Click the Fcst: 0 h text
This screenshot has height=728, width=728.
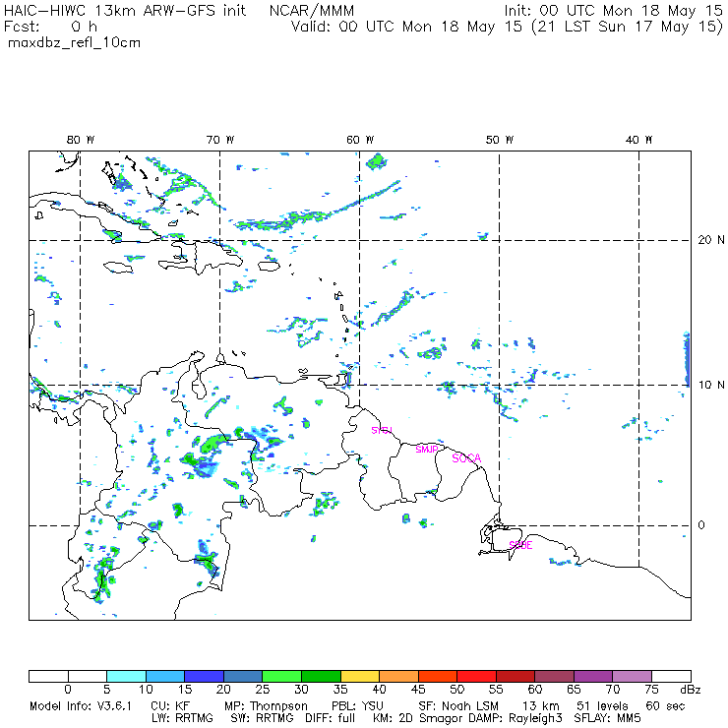point(50,27)
